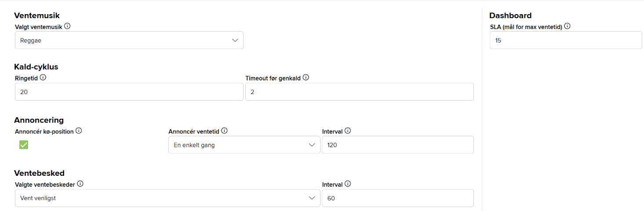Image resolution: width=644 pixels, height=211 pixels.
Task: Click the chevron in Vent venligst dropdown
Action: point(312,198)
